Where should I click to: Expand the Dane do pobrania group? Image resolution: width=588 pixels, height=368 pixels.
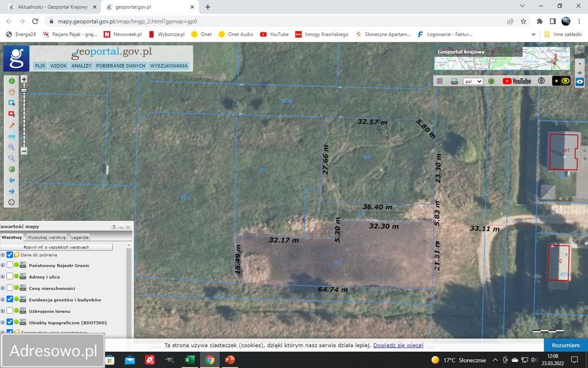click(3, 255)
